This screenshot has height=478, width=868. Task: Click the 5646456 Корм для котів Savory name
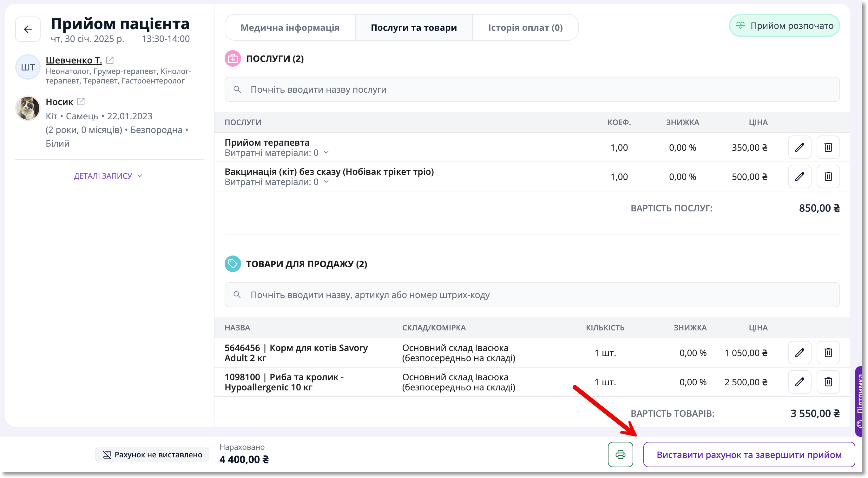coord(296,353)
